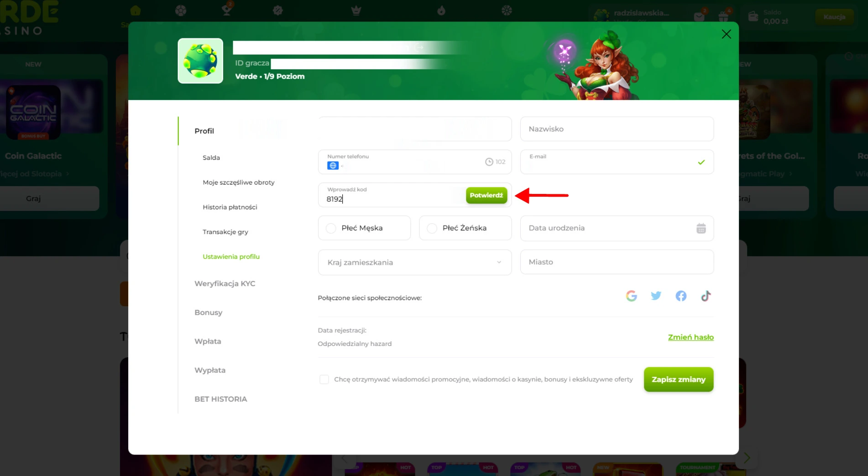Open Wpłata section
The width and height of the screenshot is (868, 476).
tap(208, 341)
